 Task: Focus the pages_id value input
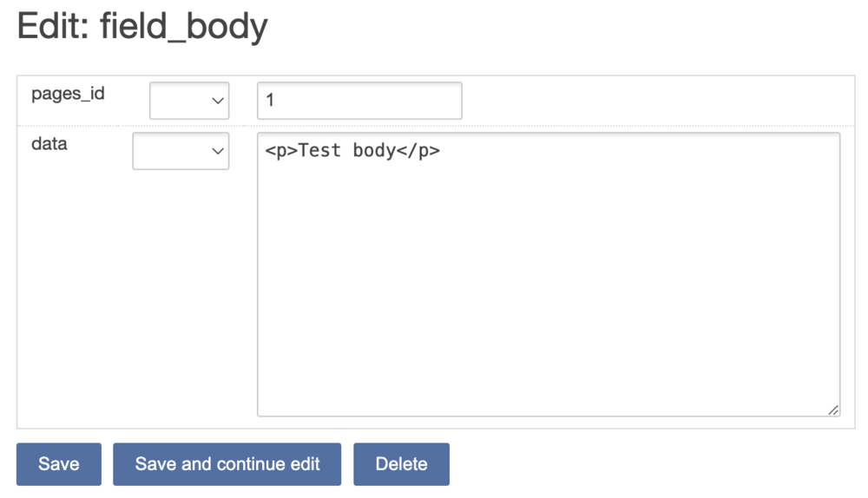point(359,101)
